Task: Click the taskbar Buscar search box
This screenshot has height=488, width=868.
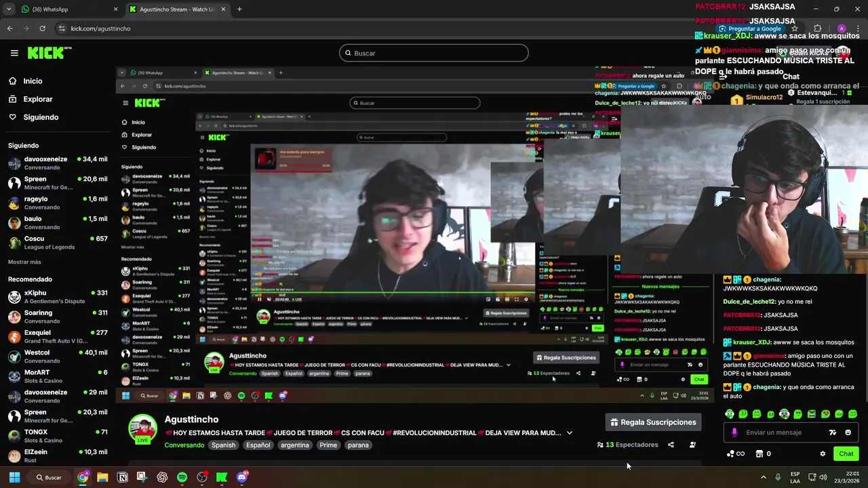Action: [x=49, y=477]
